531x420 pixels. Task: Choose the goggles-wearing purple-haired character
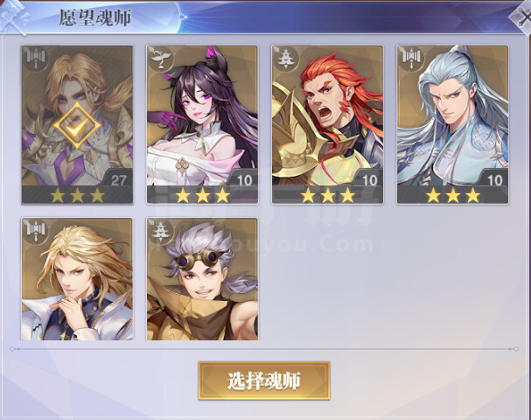(x=202, y=279)
